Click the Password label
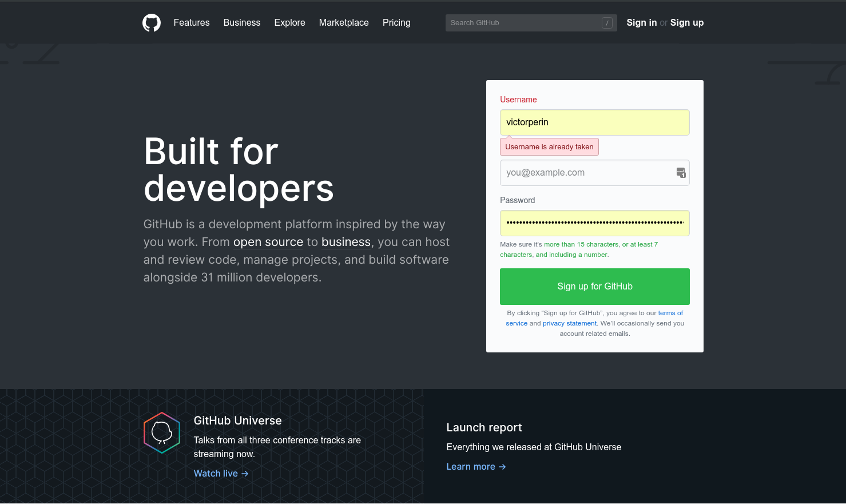Image resolution: width=846 pixels, height=504 pixels. click(x=518, y=200)
